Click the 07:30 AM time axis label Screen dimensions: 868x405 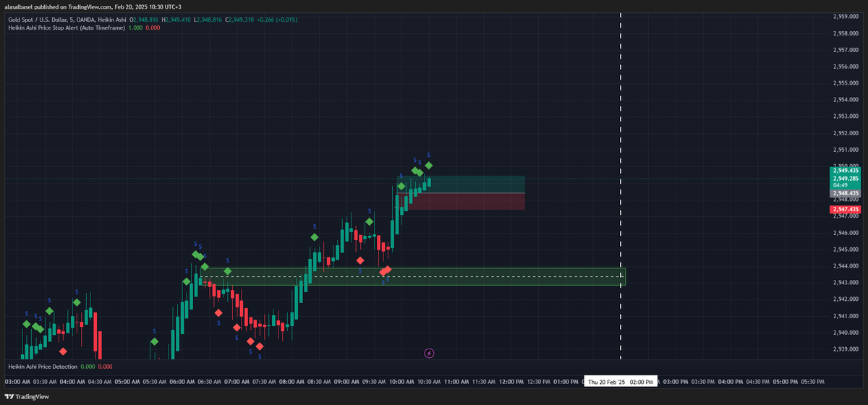pyautogui.click(x=263, y=381)
